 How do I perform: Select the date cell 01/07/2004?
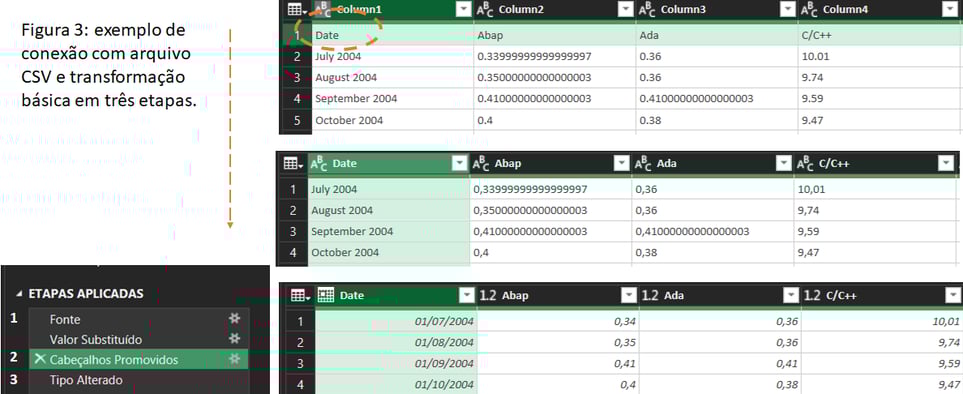click(396, 321)
